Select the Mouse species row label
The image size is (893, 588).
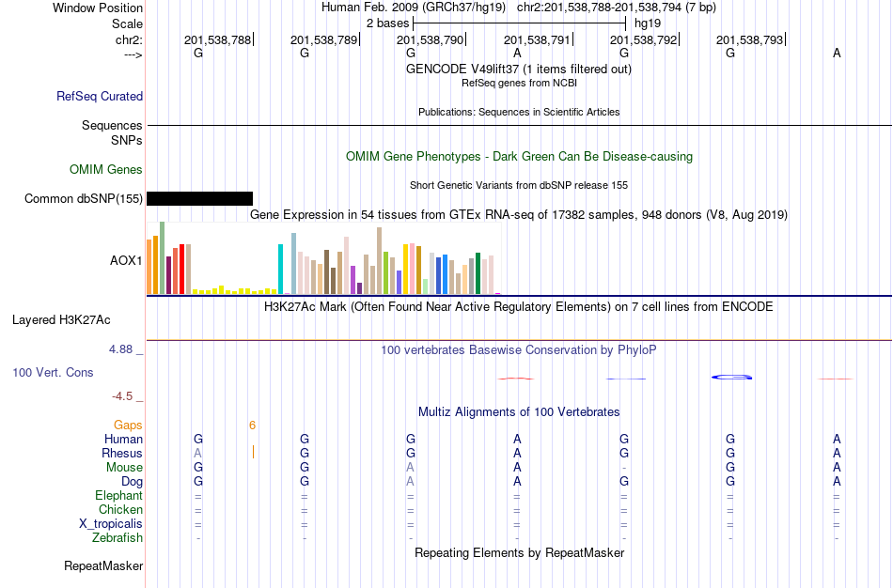(x=124, y=468)
